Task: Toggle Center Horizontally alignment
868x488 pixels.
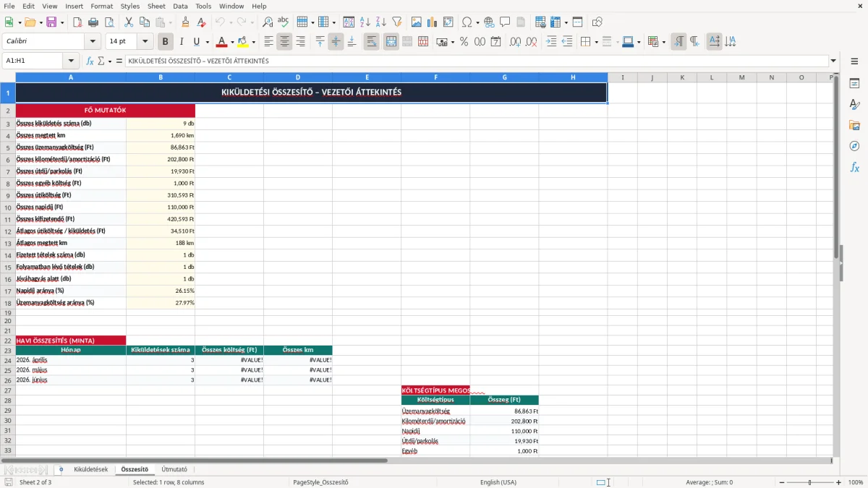Action: pos(284,42)
